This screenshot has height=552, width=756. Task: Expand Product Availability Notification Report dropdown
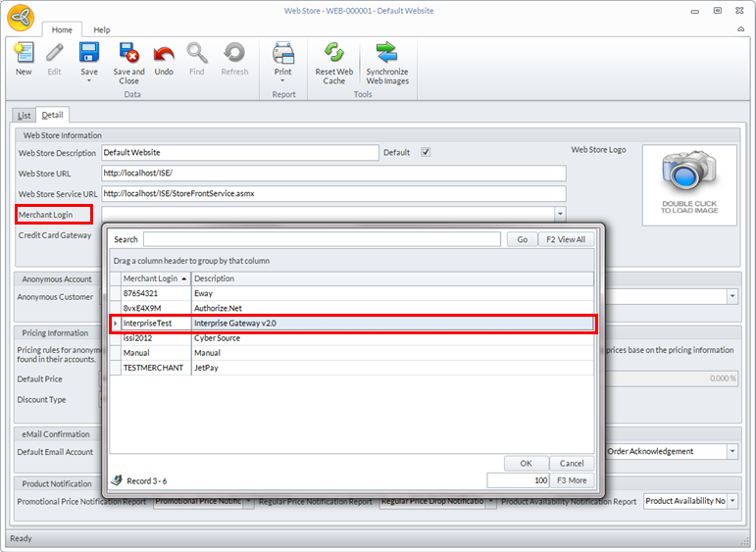(732, 501)
